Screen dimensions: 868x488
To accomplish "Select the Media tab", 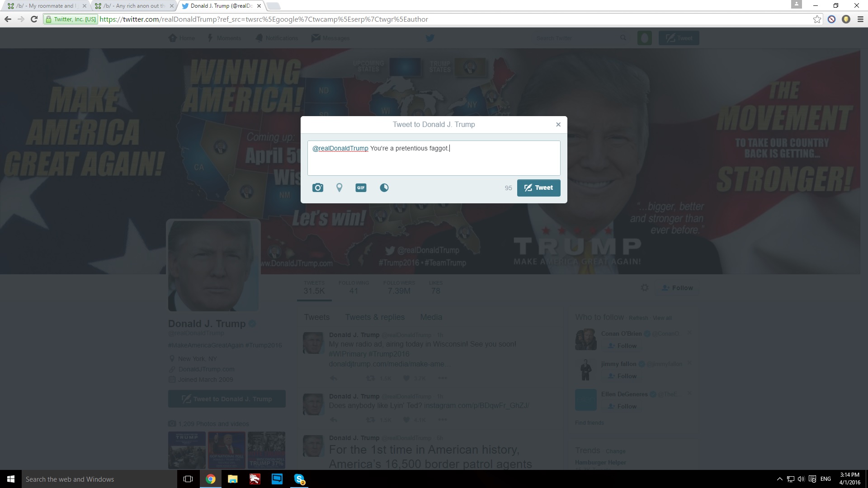I will 431,317.
